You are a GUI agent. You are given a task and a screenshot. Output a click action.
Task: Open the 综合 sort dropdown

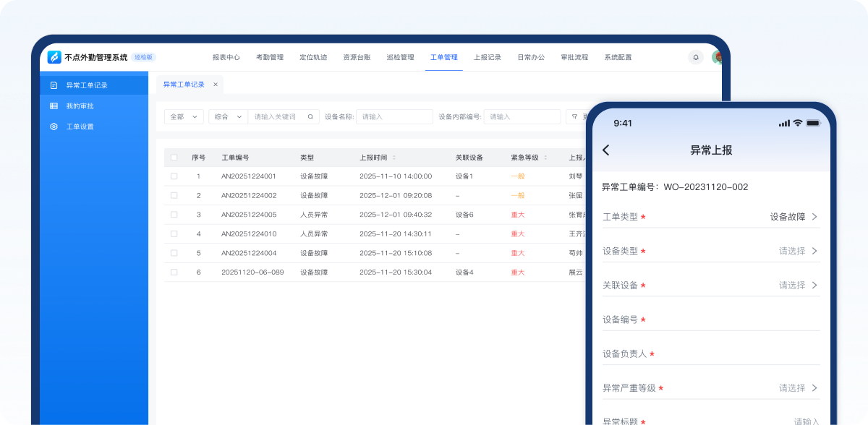(x=228, y=116)
